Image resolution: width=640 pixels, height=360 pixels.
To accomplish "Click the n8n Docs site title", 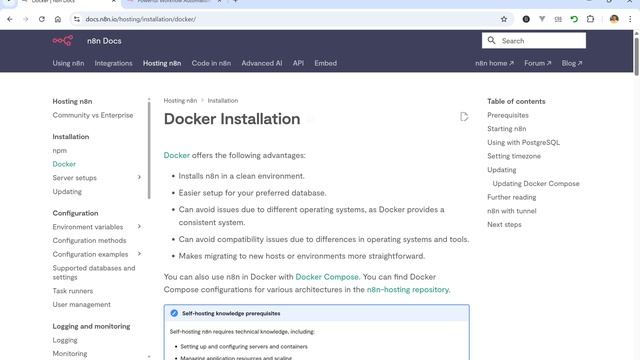I will 104,41.
